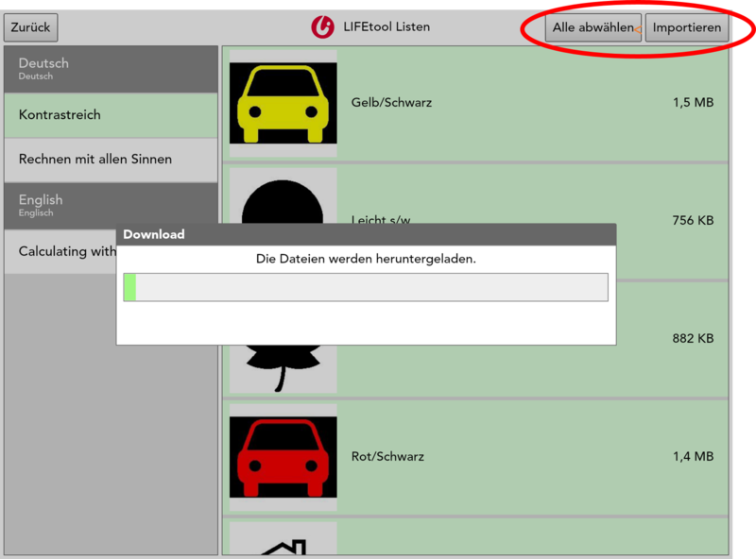The height and width of the screenshot is (559, 756).
Task: Click the 882 KB list entry
Action: coord(693,338)
